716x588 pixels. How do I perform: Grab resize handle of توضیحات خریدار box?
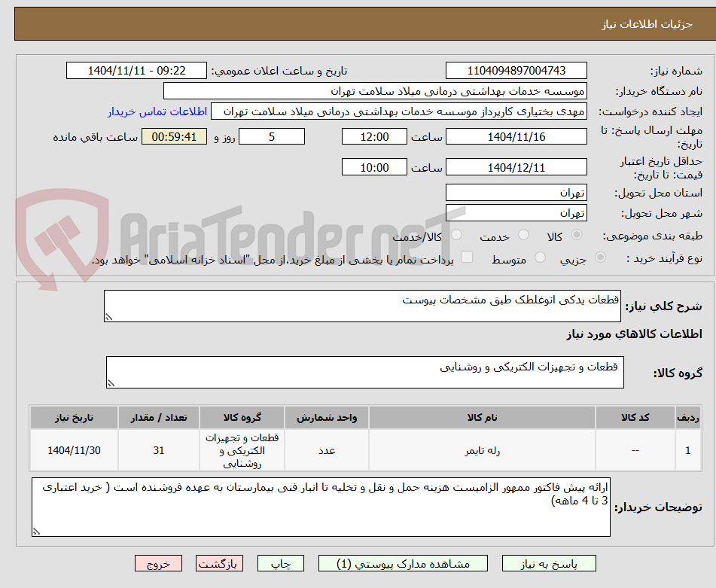point(37,532)
